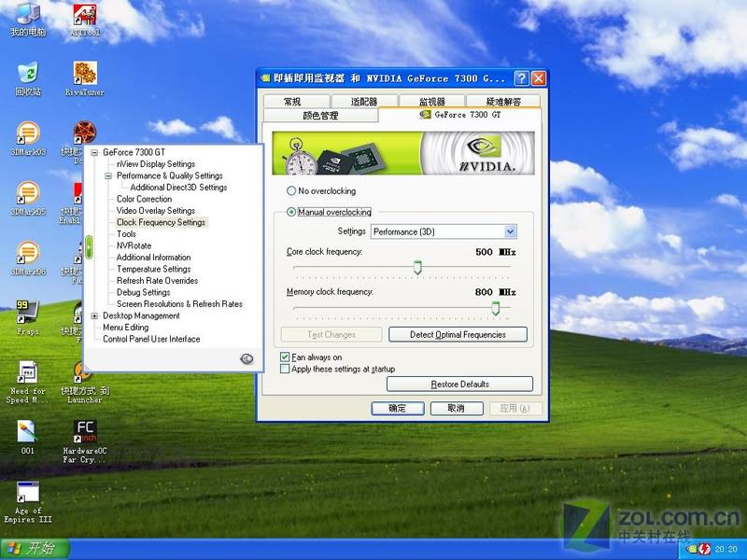
Task: Confirm with the 确定 button
Action: pyautogui.click(x=398, y=408)
